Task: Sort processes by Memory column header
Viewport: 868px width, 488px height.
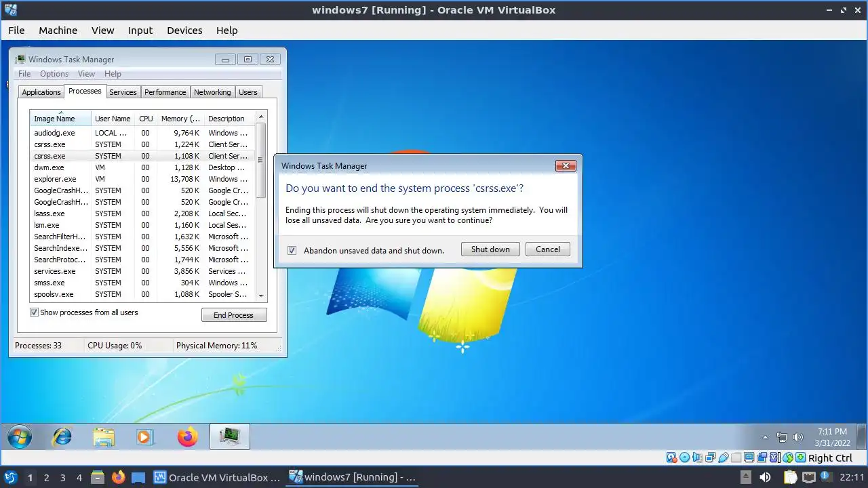Action: click(180, 118)
